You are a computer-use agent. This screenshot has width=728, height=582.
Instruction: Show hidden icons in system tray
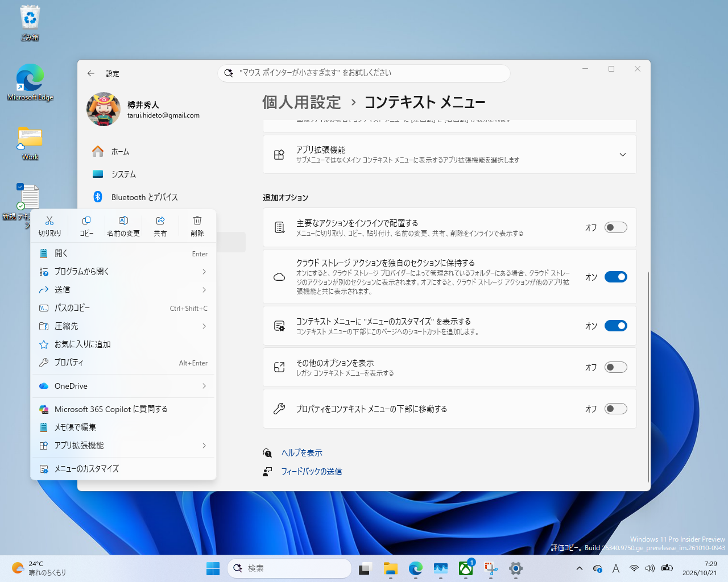(x=579, y=568)
